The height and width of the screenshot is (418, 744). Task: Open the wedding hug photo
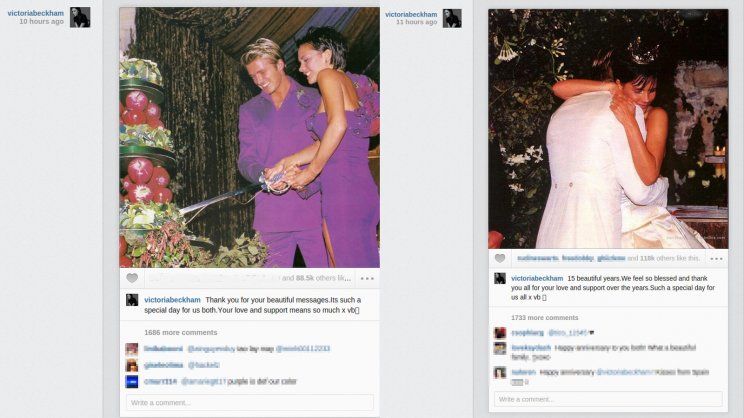point(608,129)
